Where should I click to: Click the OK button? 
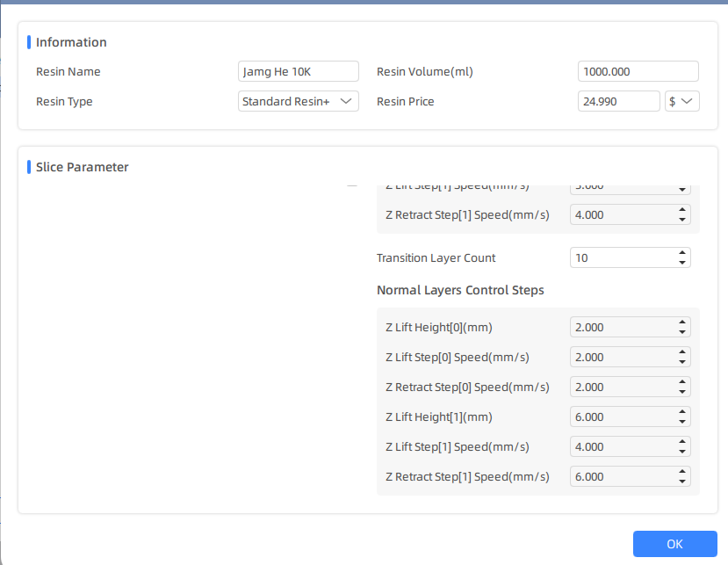tap(674, 544)
